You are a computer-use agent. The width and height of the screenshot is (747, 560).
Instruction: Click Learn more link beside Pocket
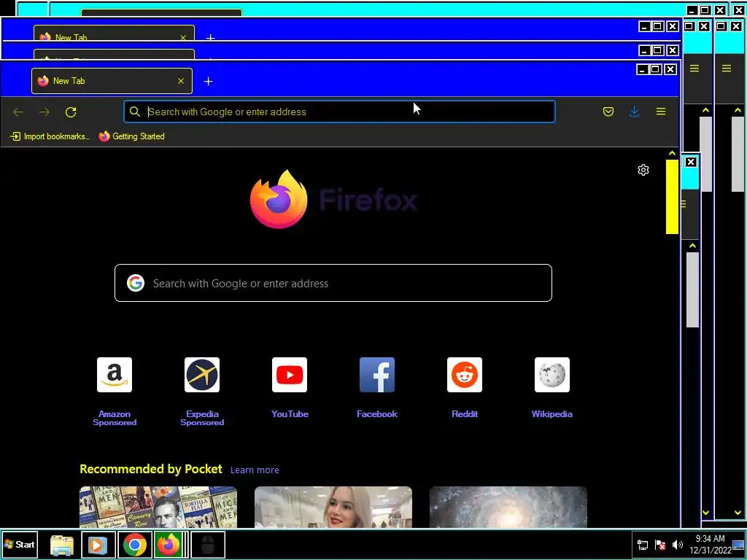(x=255, y=470)
